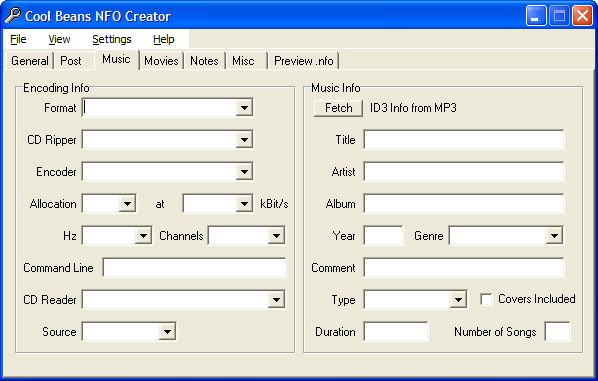
Task: Expand the Channels dropdown
Action: click(276, 236)
